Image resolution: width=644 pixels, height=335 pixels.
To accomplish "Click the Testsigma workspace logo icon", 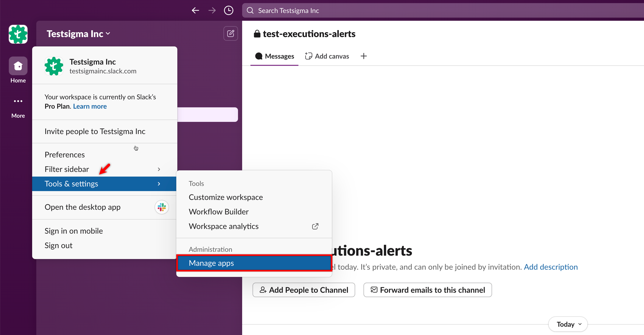I will (x=18, y=34).
